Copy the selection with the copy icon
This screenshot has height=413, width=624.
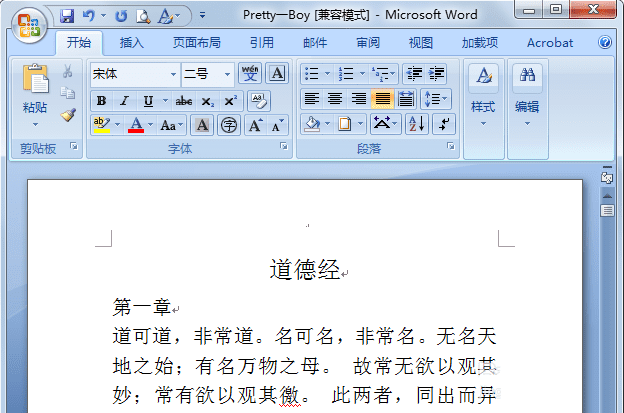coord(67,93)
